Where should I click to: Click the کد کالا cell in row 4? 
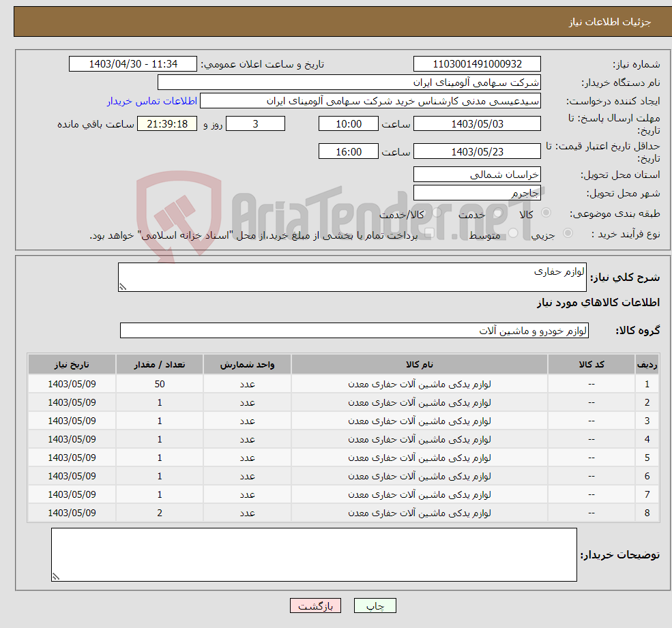click(591, 440)
